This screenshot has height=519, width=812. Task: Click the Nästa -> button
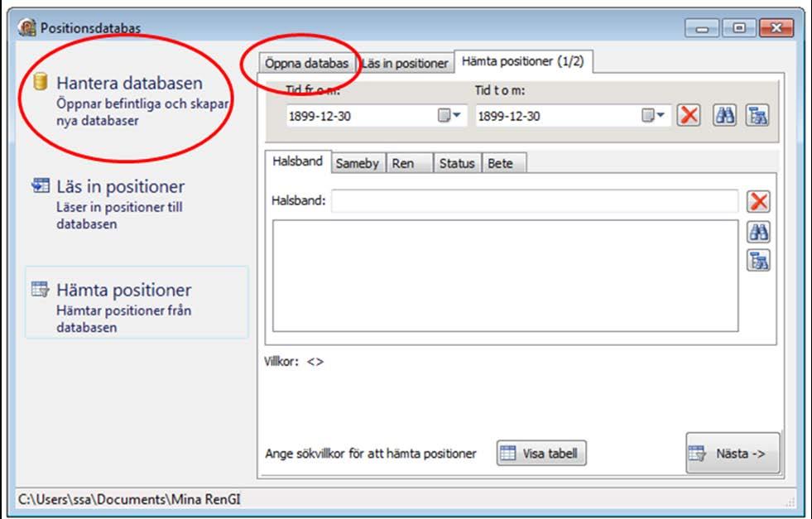click(x=733, y=454)
